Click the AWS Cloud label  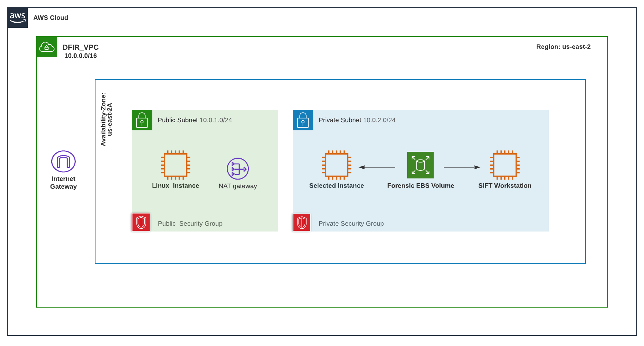(50, 18)
